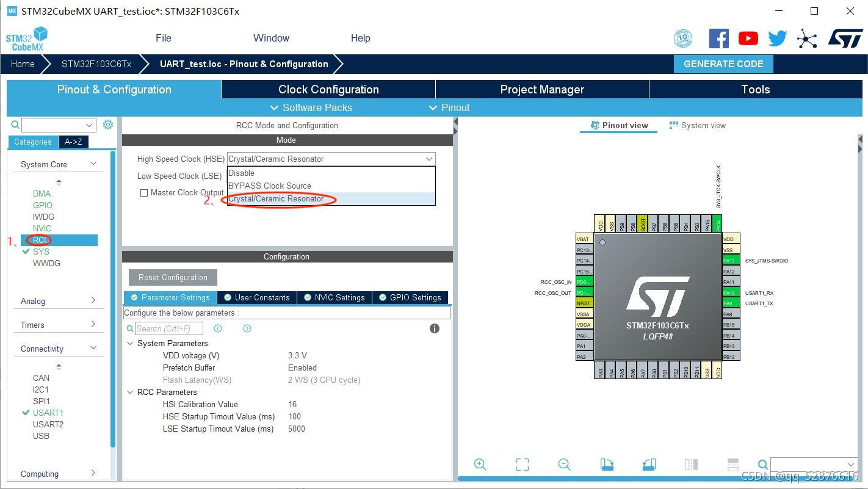Click PA13 pin on the chip
Viewport: 868px width, 489px height.
[x=730, y=261]
